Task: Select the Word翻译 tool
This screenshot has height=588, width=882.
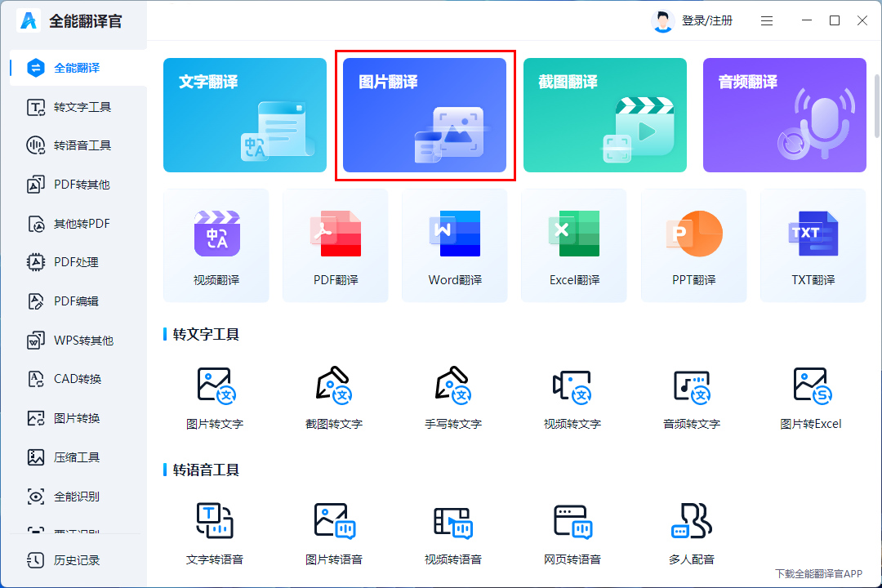Action: point(454,245)
